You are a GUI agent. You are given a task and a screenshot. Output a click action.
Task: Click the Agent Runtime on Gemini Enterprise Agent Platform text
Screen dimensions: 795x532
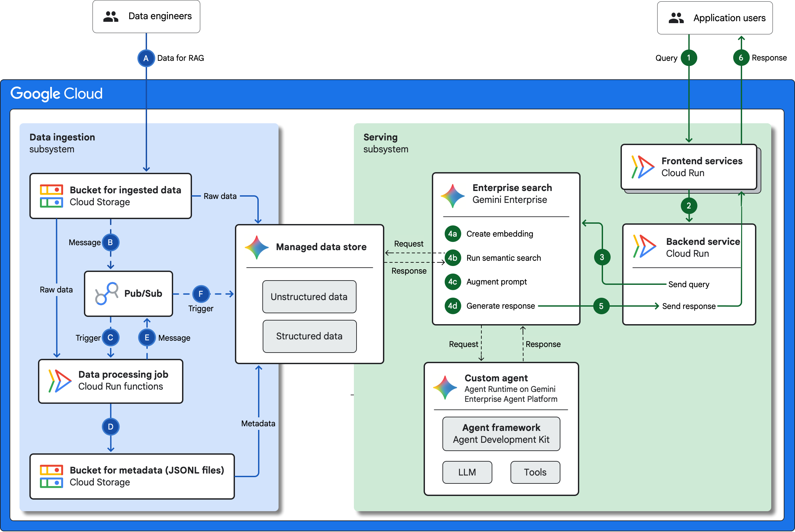coord(511,394)
